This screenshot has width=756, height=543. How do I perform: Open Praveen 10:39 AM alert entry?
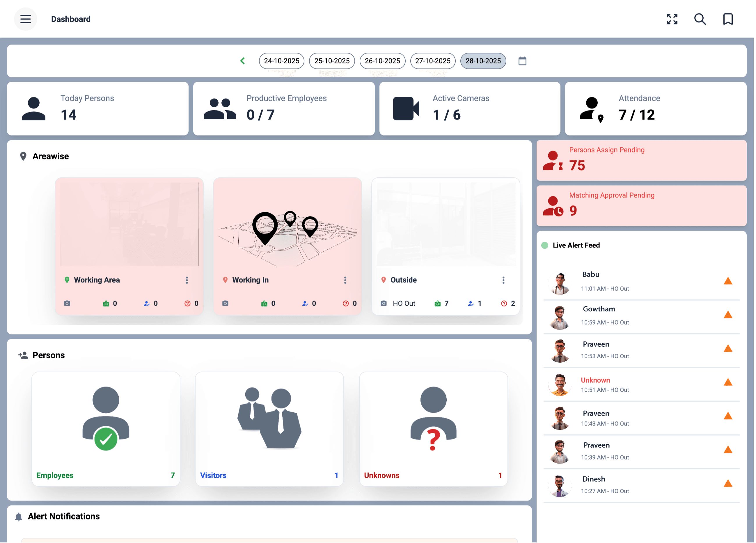point(642,452)
